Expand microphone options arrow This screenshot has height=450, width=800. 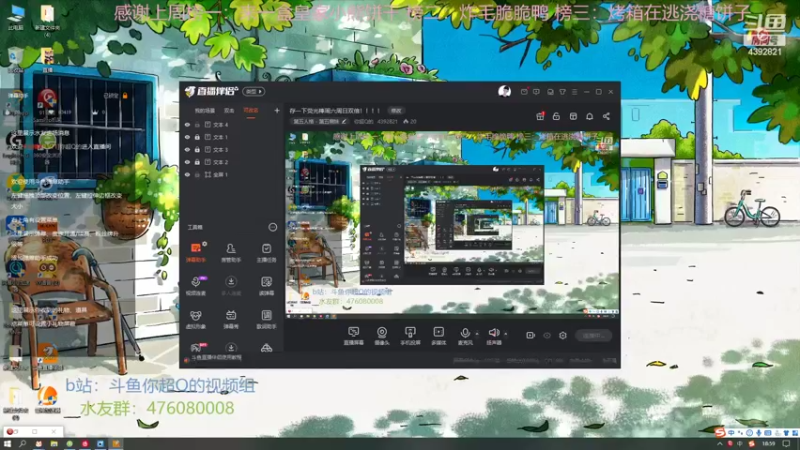point(477,334)
